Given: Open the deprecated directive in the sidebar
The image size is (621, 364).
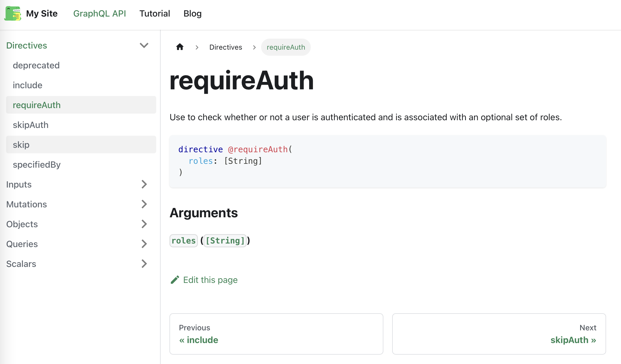Looking at the screenshot, I should pos(36,65).
